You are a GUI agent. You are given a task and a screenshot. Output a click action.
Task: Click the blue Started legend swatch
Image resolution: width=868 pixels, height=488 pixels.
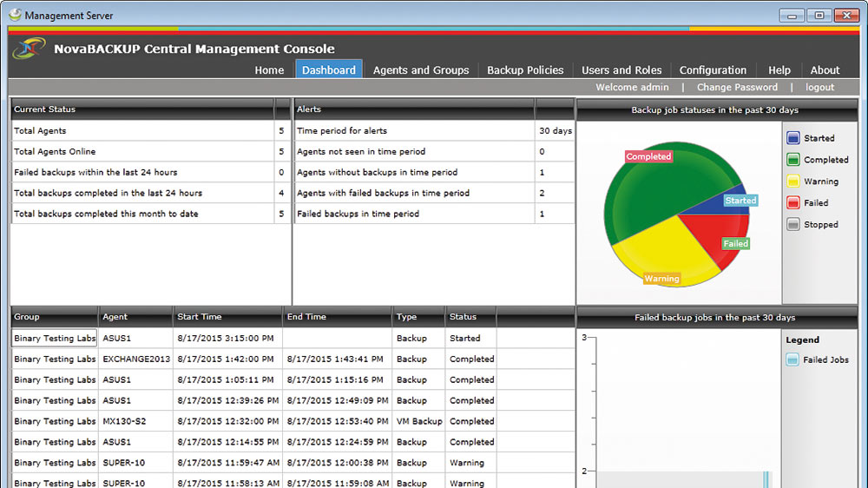(x=792, y=138)
